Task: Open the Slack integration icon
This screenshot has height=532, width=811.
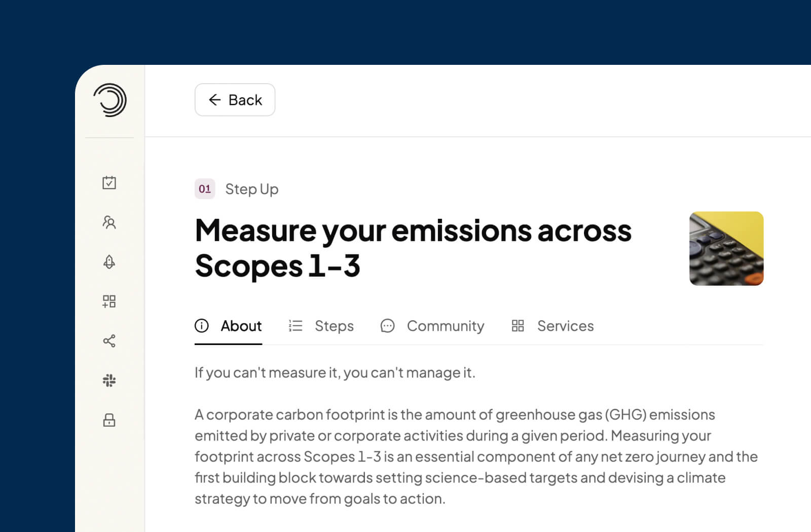Action: 109,380
